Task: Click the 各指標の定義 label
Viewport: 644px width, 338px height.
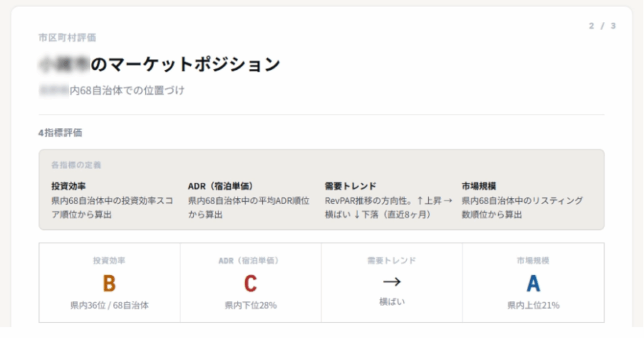Action: 76,165
